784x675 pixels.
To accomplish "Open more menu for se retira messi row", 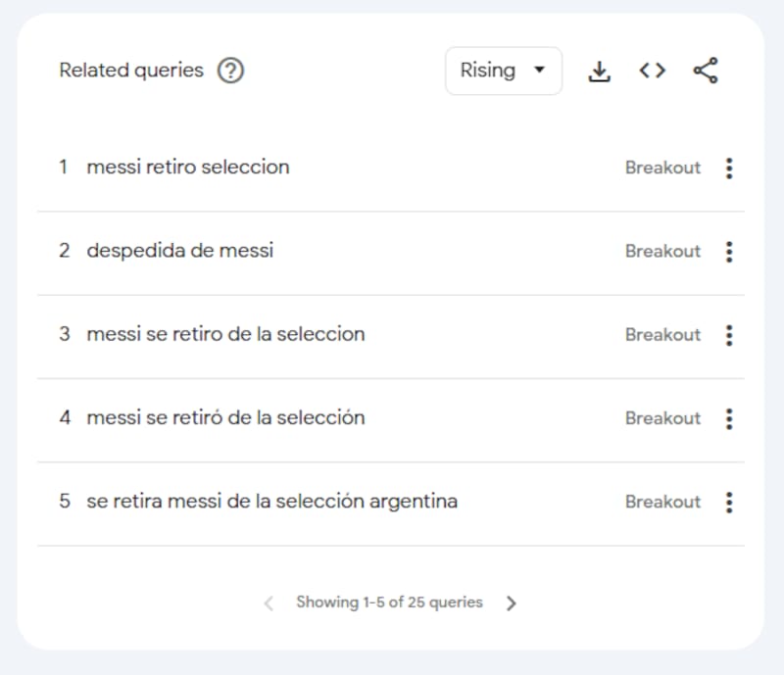I will click(x=729, y=502).
